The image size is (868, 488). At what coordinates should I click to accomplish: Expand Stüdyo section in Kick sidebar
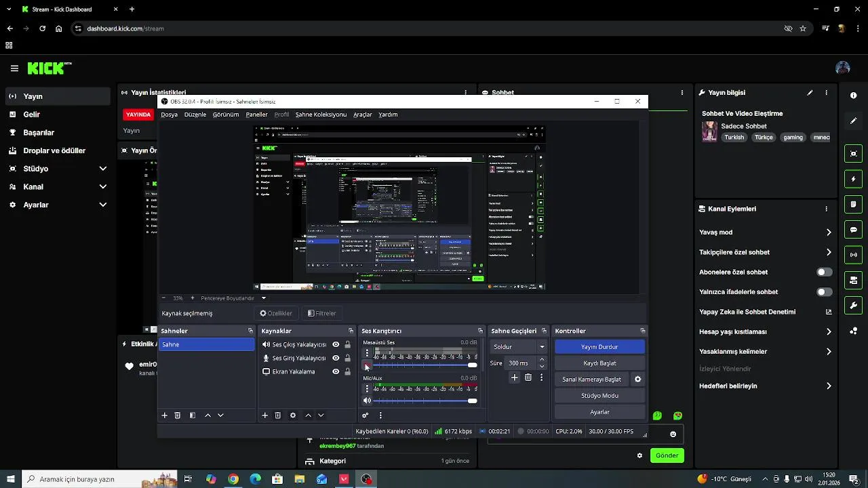pos(103,169)
